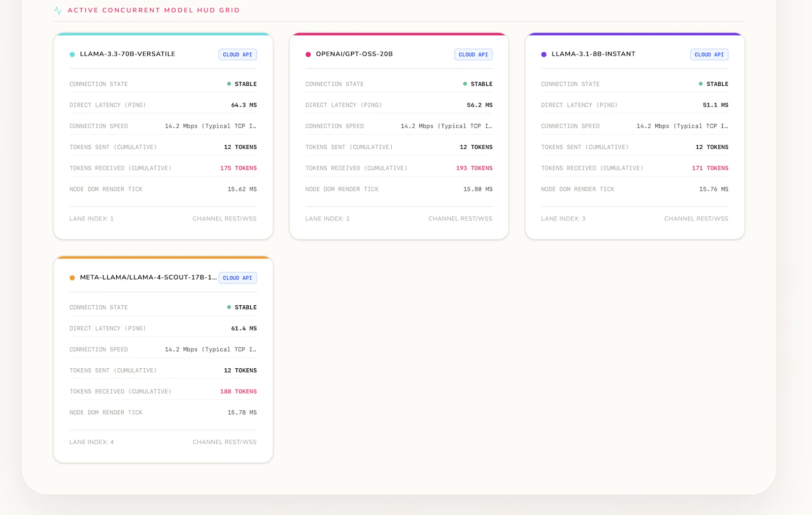Image resolution: width=812 pixels, height=515 pixels.
Task: Click the 15.76 MS render tick value
Action: 714,189
